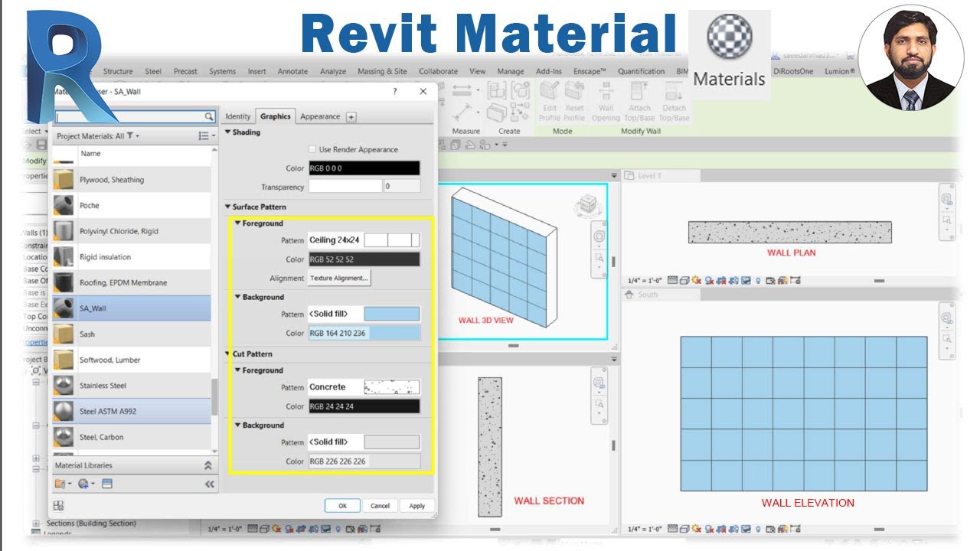The height and width of the screenshot is (551, 980).
Task: Click the Ceiling 24x24 surface pattern selector
Action: point(364,240)
